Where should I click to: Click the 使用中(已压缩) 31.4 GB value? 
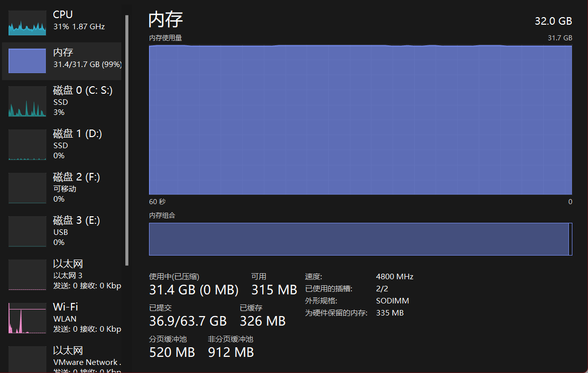194,290
